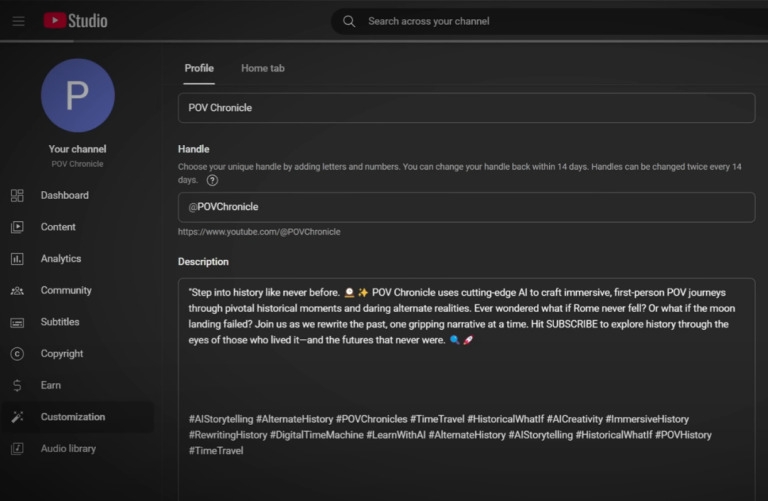Click the @POVChronicle handle input field
Image resolution: width=768 pixels, height=501 pixels.
[x=466, y=207]
